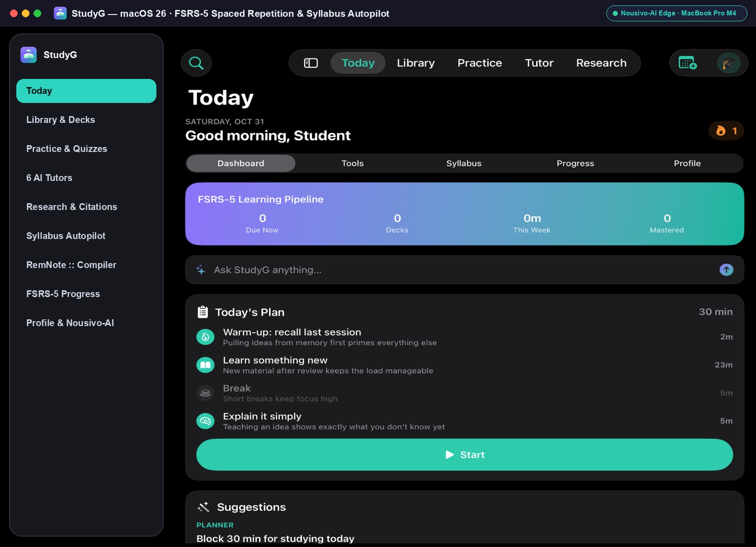Image resolution: width=756 pixels, height=547 pixels.
Task: Click the Warm-up recall icon
Action: point(205,337)
